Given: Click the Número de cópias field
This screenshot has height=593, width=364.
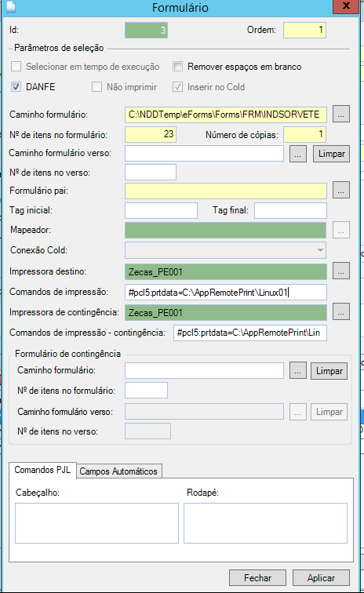Looking at the screenshot, I should pyautogui.click(x=304, y=134).
